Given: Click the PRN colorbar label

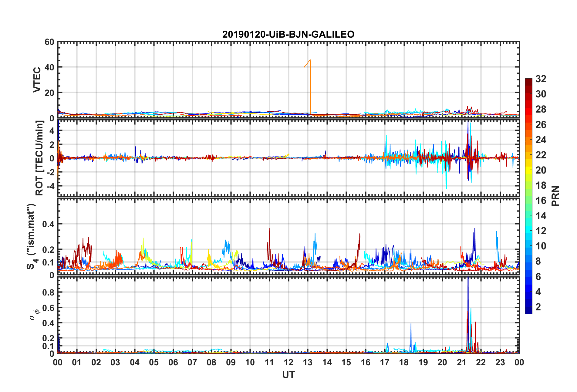Looking at the screenshot, I should (x=555, y=196).
